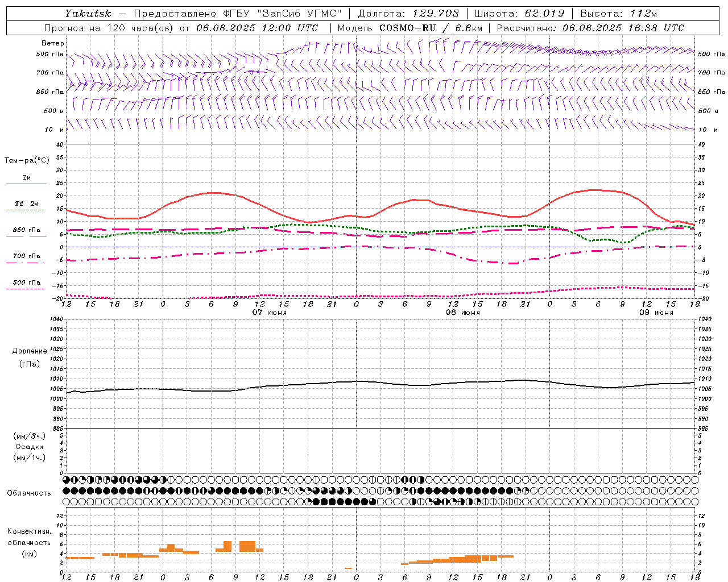This screenshot has height=582, width=728.
Task: Click the '10 м' wind level label on left
Action: coord(55,130)
